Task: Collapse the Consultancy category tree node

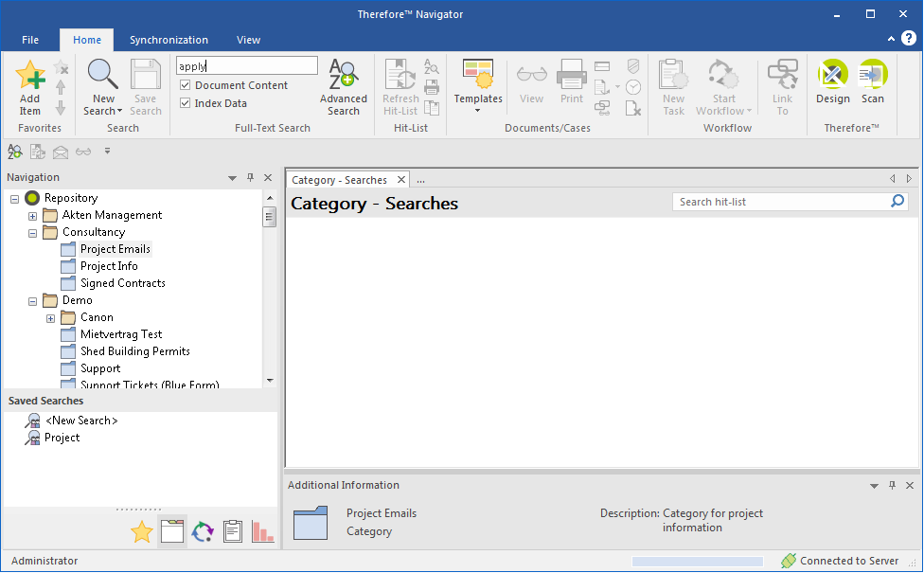Action: pyautogui.click(x=31, y=232)
